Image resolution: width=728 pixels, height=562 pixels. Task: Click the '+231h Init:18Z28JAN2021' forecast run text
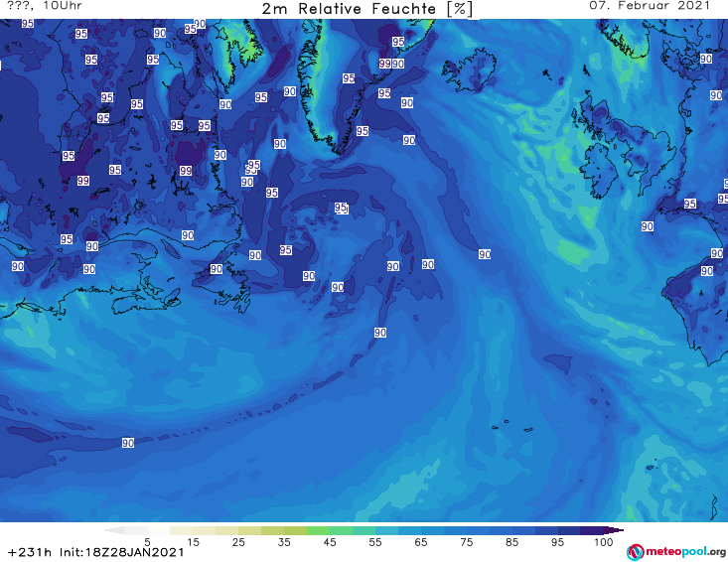[x=96, y=552]
